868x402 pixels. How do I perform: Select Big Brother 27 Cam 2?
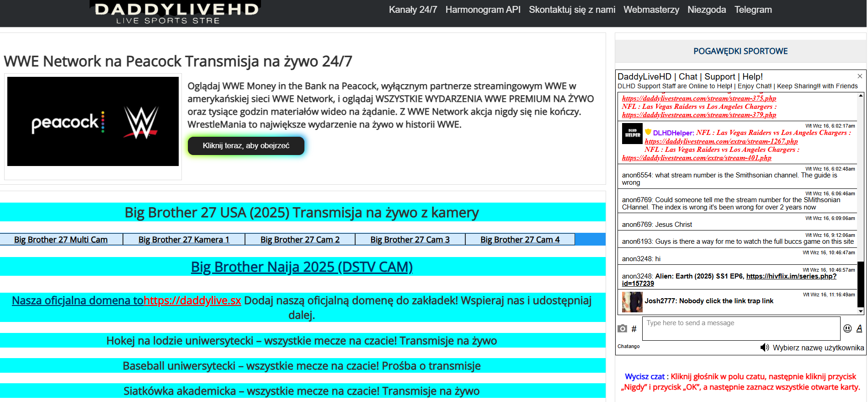pos(300,240)
